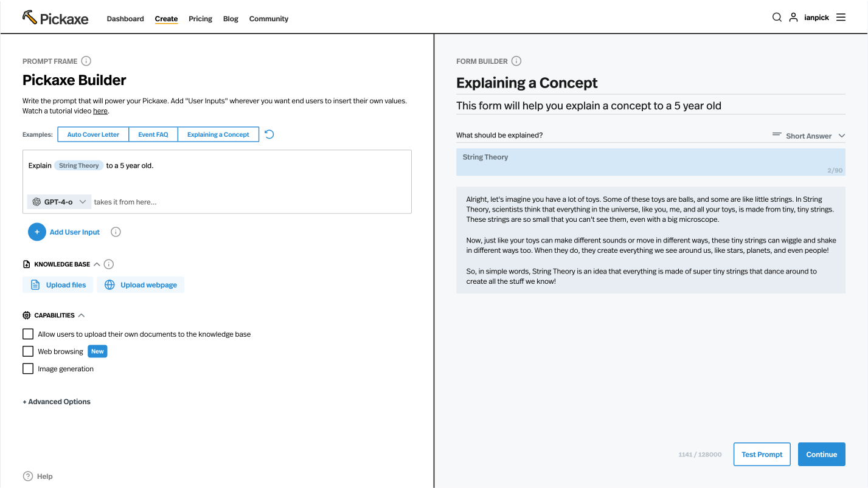Open the GPT-4-o model dropdown

tap(60, 202)
